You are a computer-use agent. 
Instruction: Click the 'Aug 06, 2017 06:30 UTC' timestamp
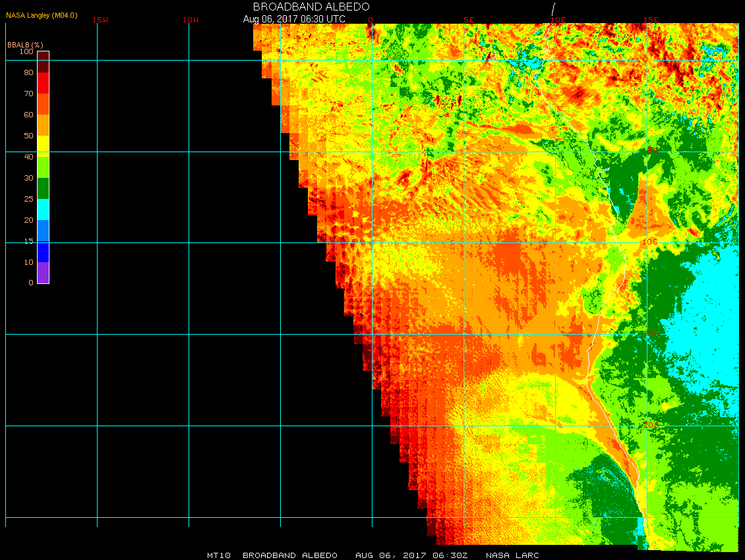pos(294,19)
